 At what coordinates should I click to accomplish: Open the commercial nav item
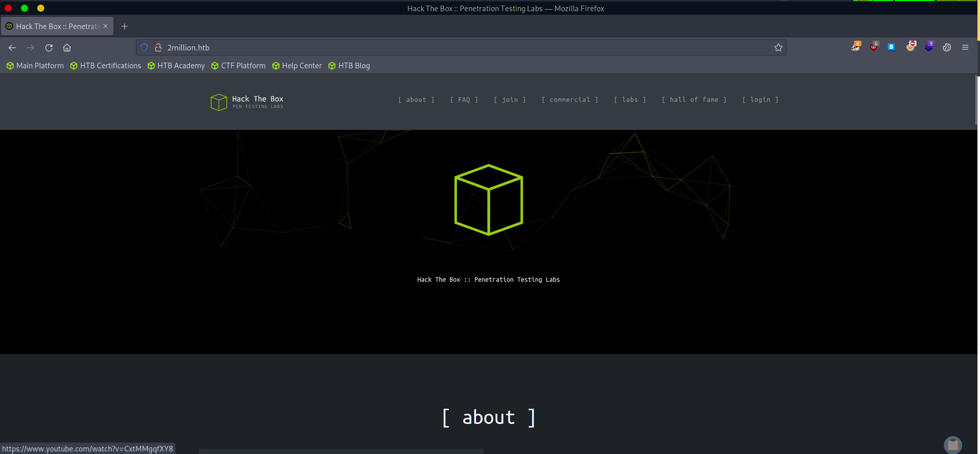(x=570, y=100)
